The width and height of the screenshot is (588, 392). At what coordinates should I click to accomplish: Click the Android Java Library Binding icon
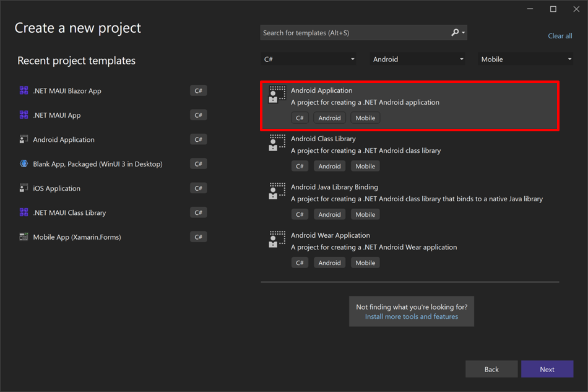pyautogui.click(x=277, y=191)
